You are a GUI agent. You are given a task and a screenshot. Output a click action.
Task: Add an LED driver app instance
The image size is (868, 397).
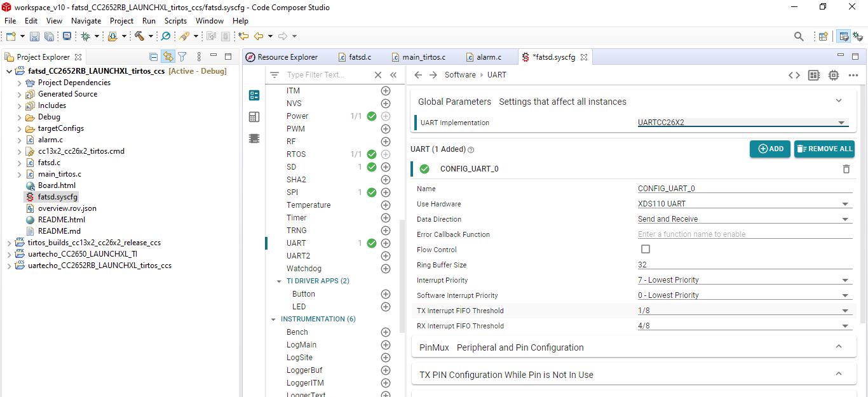point(385,307)
